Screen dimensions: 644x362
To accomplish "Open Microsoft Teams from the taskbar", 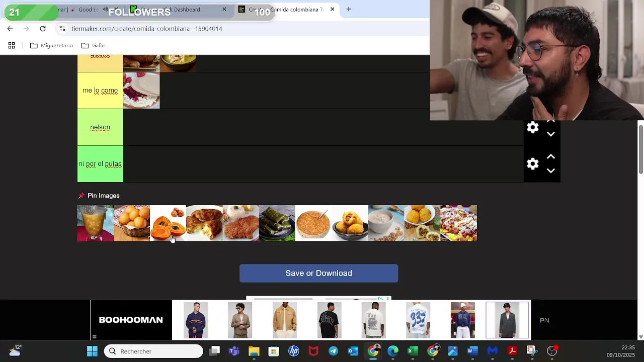I will [234, 351].
